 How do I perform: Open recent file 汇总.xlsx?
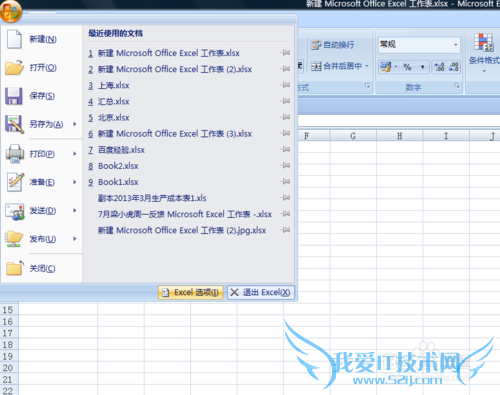(x=113, y=101)
